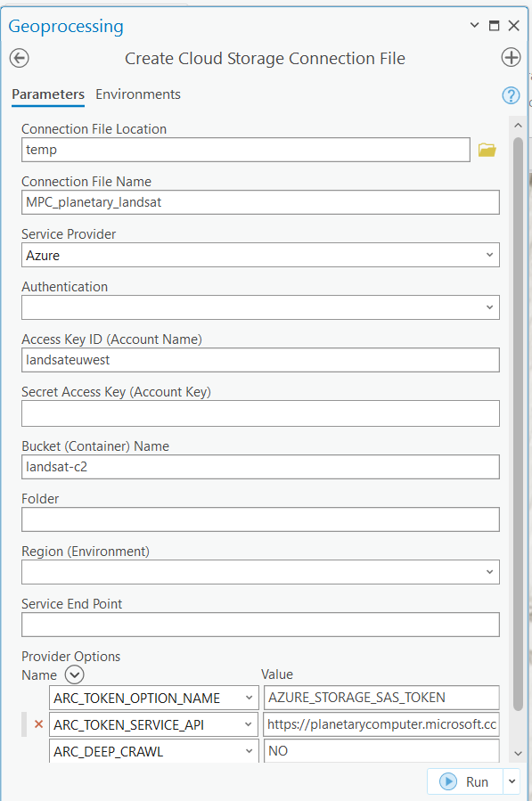Maximize the Geoprocessing pane
Image resolution: width=532 pixels, height=801 pixels.
coord(494,26)
